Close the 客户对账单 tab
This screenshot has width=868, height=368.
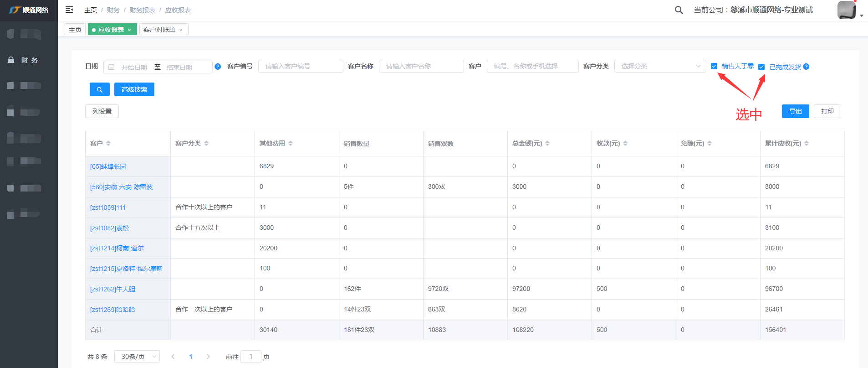(x=181, y=30)
